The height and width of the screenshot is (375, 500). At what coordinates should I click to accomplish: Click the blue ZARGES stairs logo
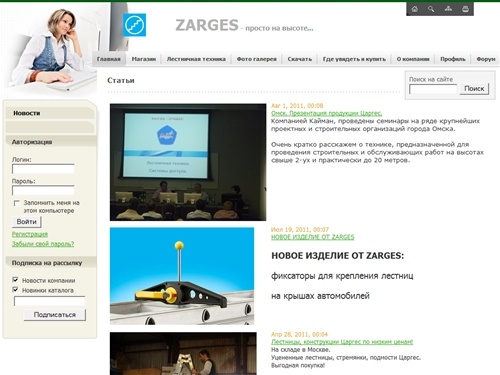click(x=134, y=25)
